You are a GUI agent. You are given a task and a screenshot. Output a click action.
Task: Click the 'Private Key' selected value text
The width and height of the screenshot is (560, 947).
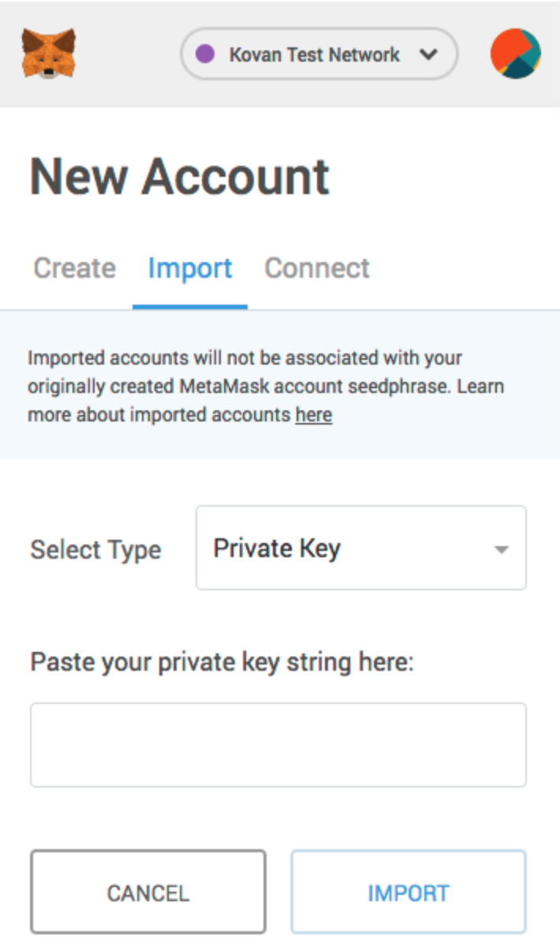pos(277,548)
